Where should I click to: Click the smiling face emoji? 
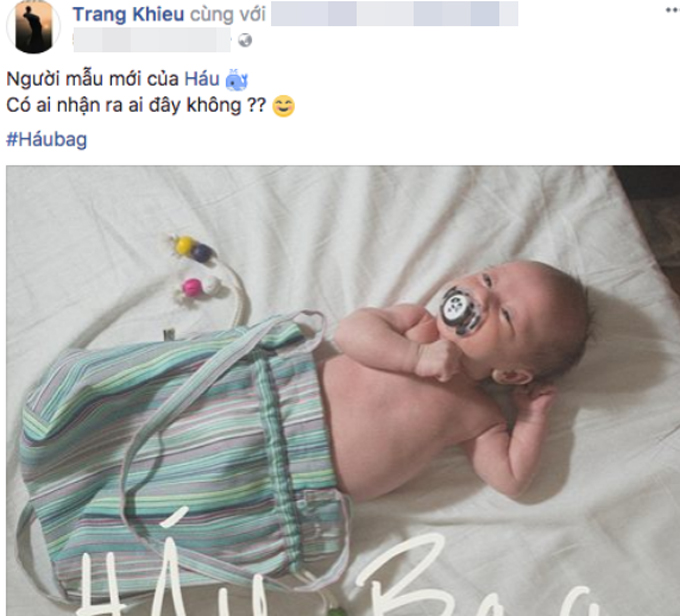283,106
